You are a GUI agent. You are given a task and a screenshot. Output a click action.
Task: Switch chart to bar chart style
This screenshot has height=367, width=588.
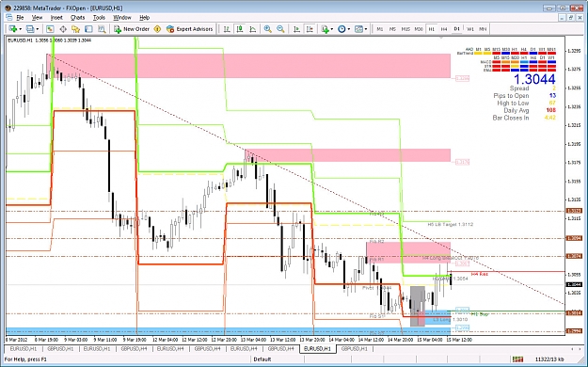click(x=227, y=29)
